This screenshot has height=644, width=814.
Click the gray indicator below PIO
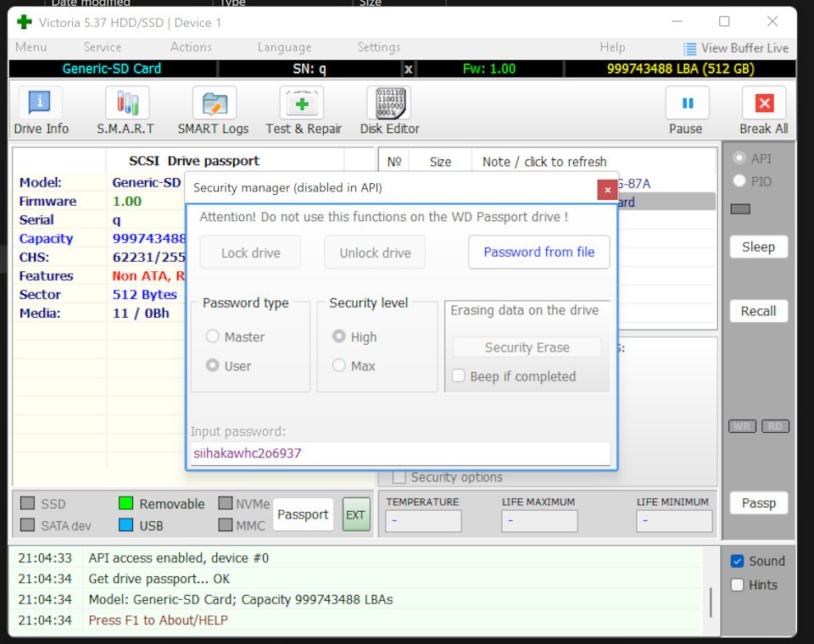point(740,209)
